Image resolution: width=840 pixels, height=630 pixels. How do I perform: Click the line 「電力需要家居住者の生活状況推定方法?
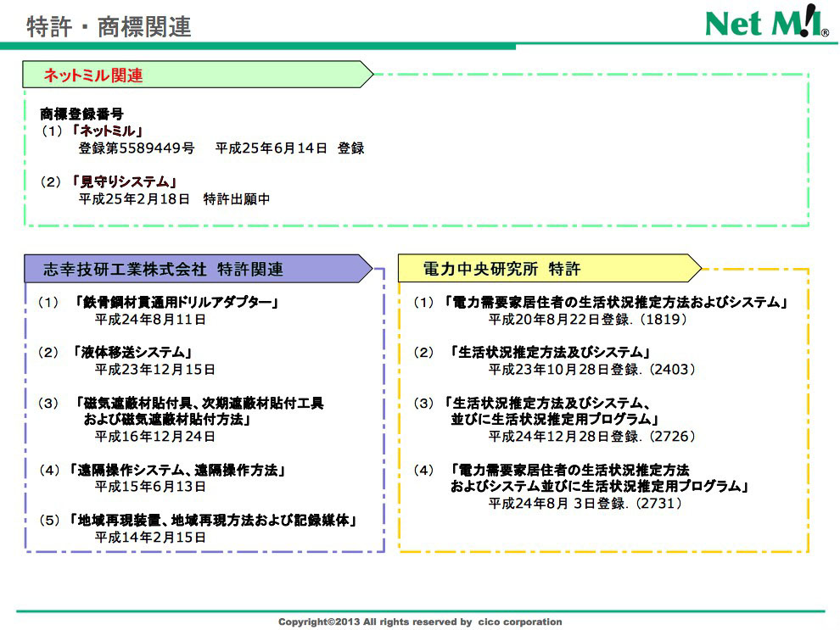click(570, 471)
